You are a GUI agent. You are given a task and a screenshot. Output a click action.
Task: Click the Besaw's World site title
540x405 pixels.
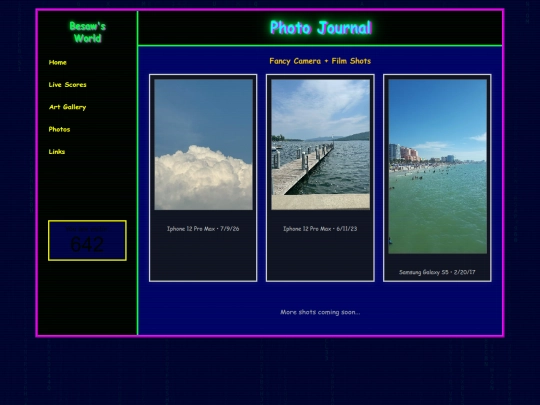87,32
